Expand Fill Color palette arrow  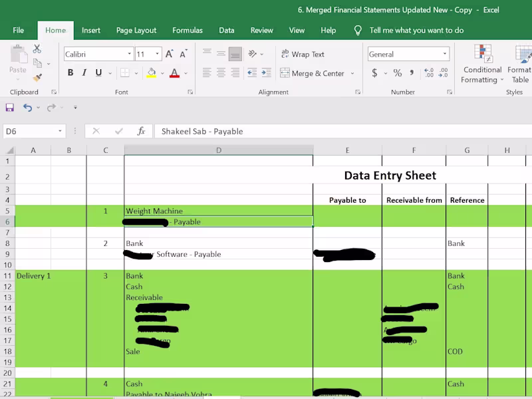(x=162, y=73)
